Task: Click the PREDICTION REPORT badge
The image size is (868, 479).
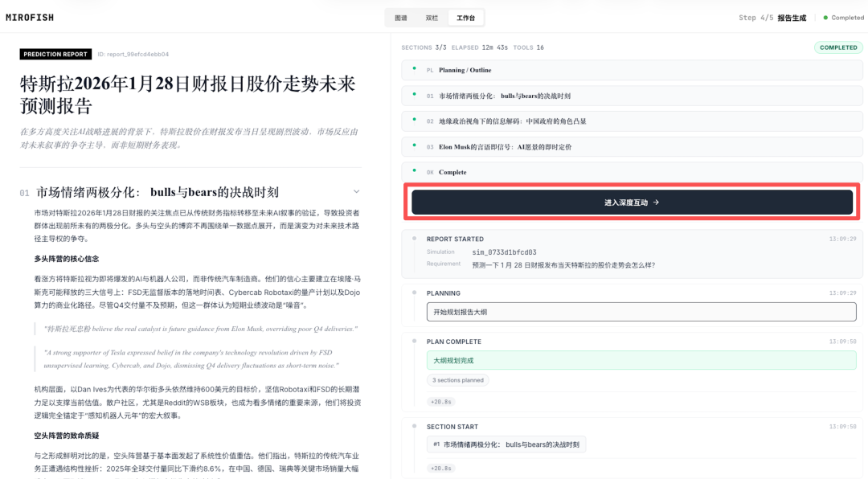Action: [55, 54]
